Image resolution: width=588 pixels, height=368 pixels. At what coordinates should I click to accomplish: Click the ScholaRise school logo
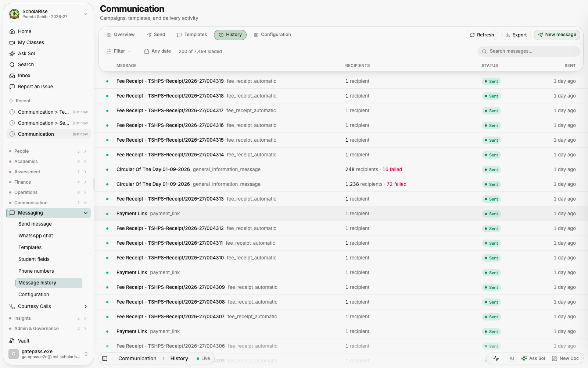click(x=14, y=14)
